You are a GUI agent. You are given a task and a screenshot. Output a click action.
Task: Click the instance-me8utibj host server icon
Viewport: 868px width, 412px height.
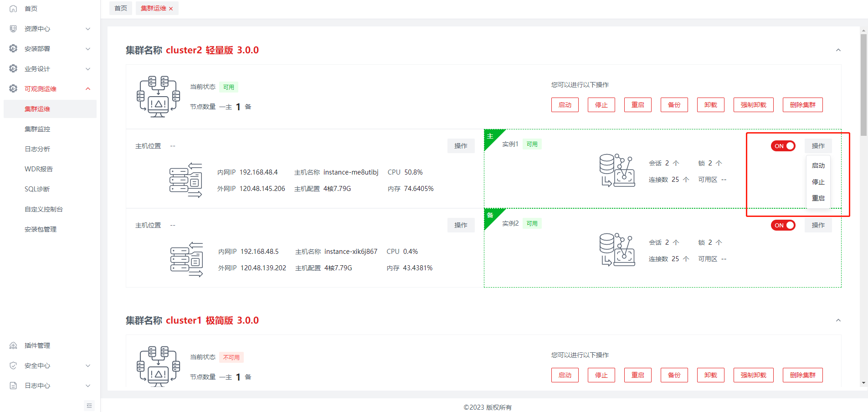coord(186,180)
